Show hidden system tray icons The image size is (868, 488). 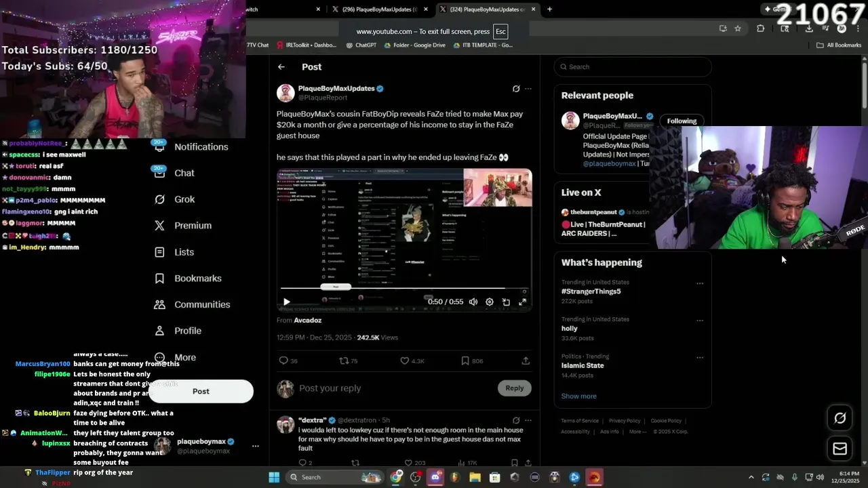pos(751,477)
